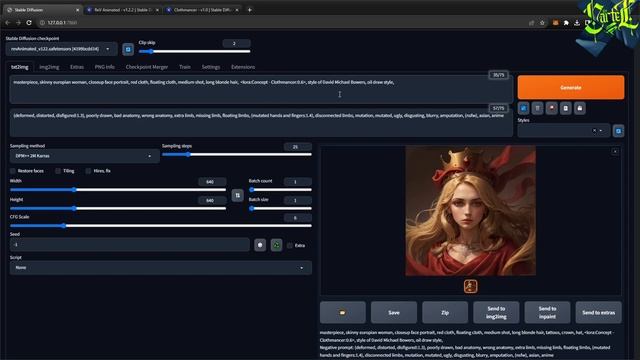Open the Stable Diffusion checkpoint dropdown
Screen dimensions: 640x360
click(61, 49)
